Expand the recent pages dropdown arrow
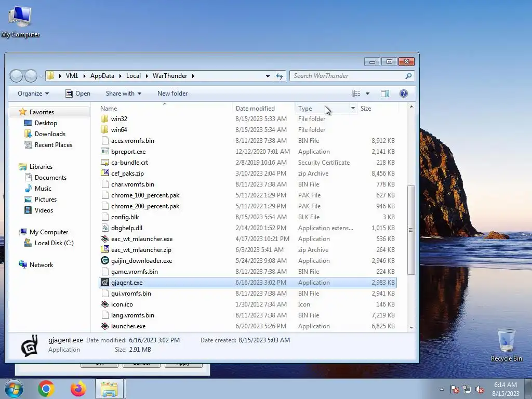 (x=41, y=76)
